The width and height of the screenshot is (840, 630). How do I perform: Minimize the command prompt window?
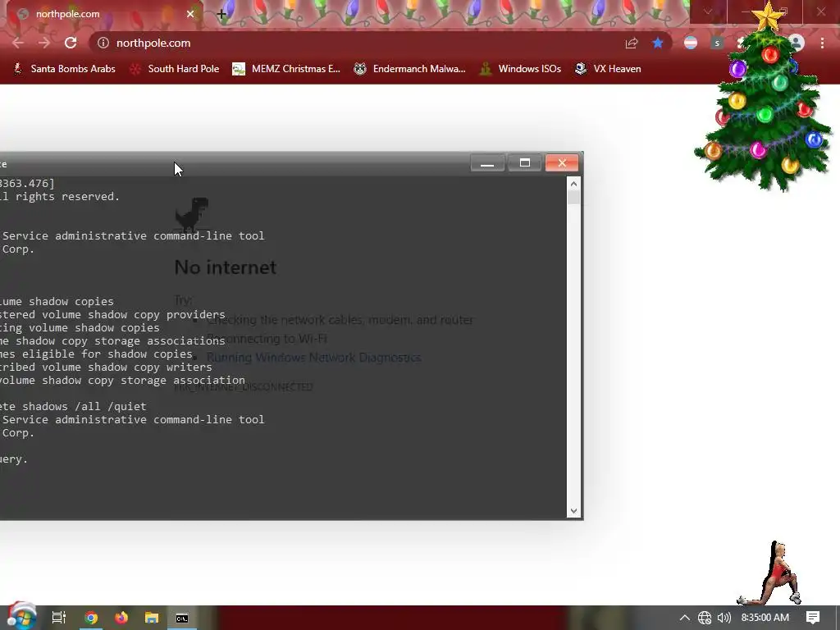point(487,163)
